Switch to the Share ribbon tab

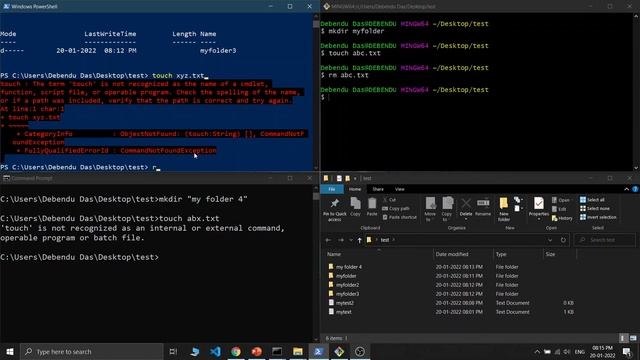[x=378, y=189]
